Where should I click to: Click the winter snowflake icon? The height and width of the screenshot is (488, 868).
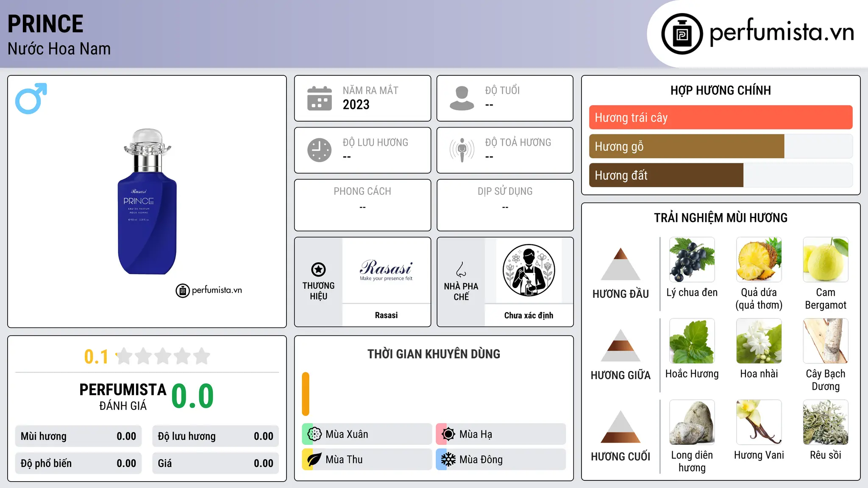point(448,460)
